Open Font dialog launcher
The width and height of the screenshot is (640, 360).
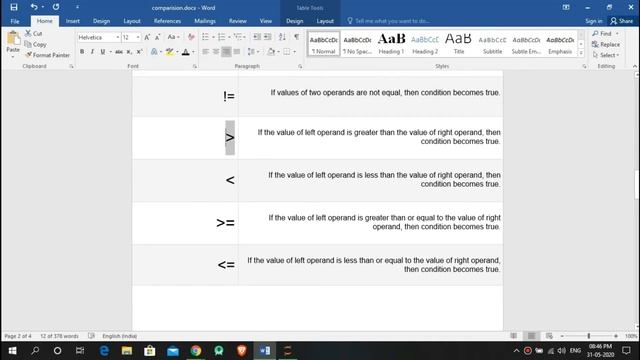(x=195, y=66)
